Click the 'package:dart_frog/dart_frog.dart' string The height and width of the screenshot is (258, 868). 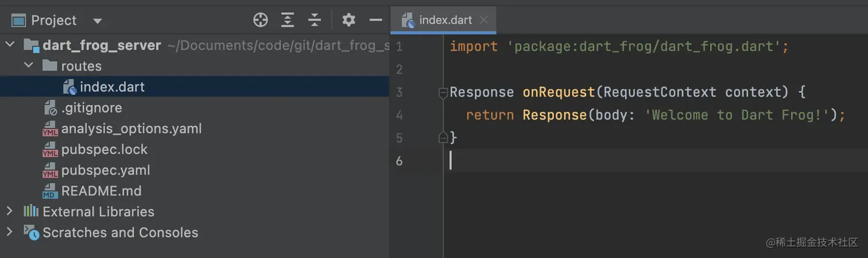coord(644,47)
